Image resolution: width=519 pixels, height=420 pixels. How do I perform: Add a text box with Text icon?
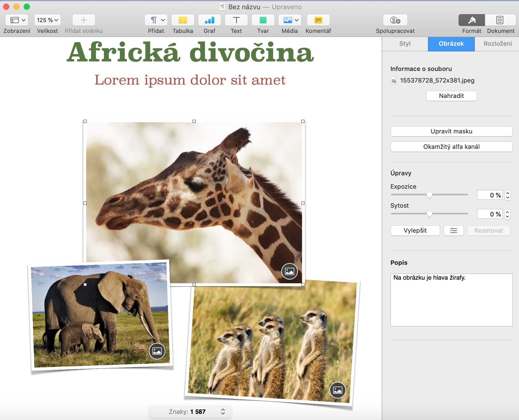coord(236,20)
